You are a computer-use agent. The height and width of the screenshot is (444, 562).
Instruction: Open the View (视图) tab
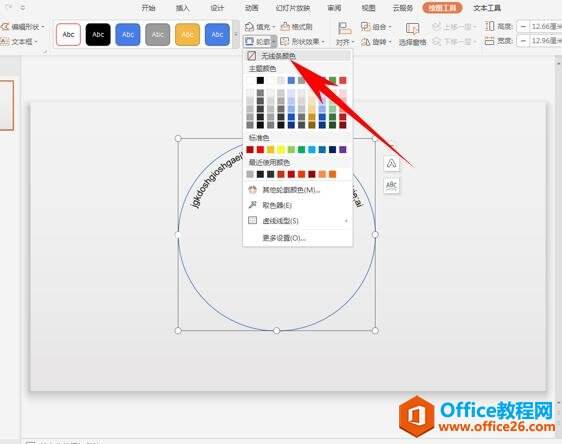pyautogui.click(x=368, y=8)
